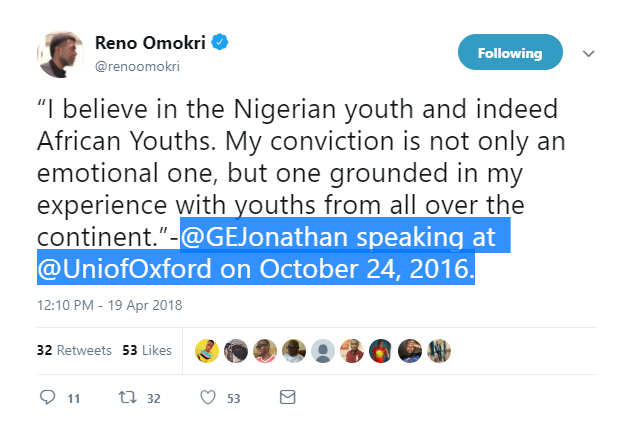Viewport: 625px width, 421px height.
Task: Click the yellow first liker avatar
Action: (206, 351)
